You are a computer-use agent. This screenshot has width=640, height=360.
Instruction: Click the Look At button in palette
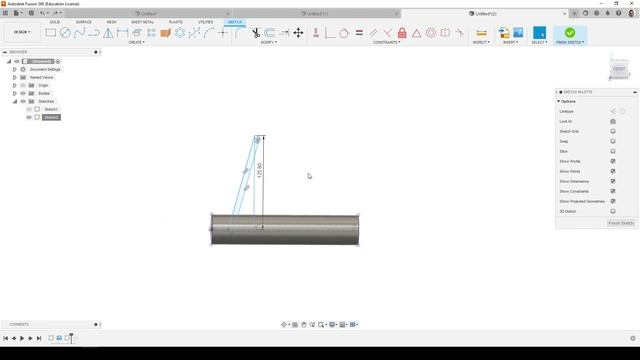pyautogui.click(x=613, y=121)
